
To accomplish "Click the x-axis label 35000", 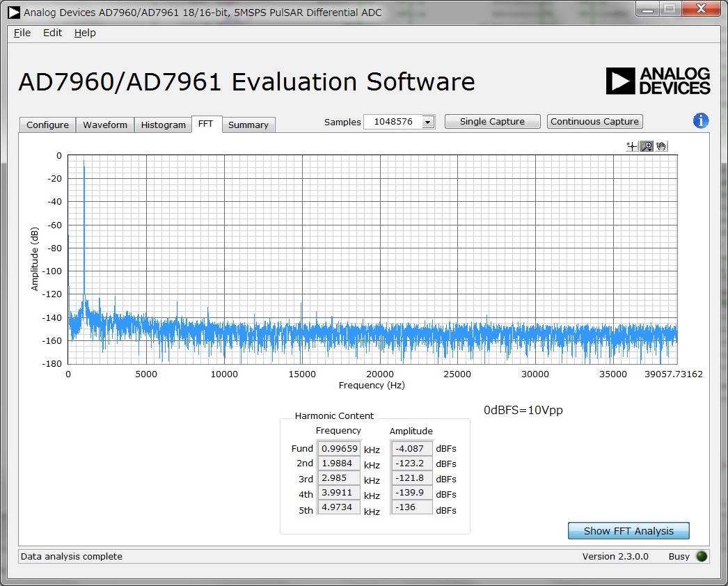I will coord(613,374).
